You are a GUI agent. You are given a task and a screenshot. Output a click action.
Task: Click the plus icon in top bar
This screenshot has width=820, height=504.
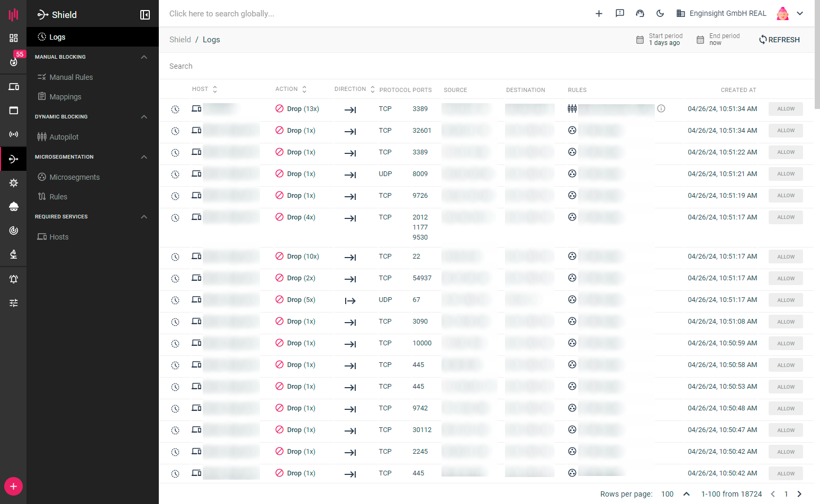[599, 14]
